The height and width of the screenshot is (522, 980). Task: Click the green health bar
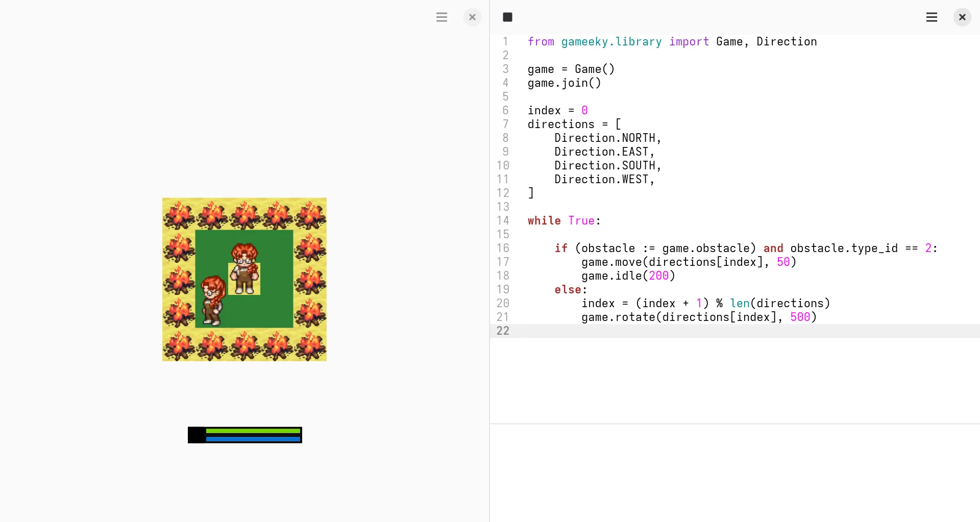pyautogui.click(x=253, y=431)
